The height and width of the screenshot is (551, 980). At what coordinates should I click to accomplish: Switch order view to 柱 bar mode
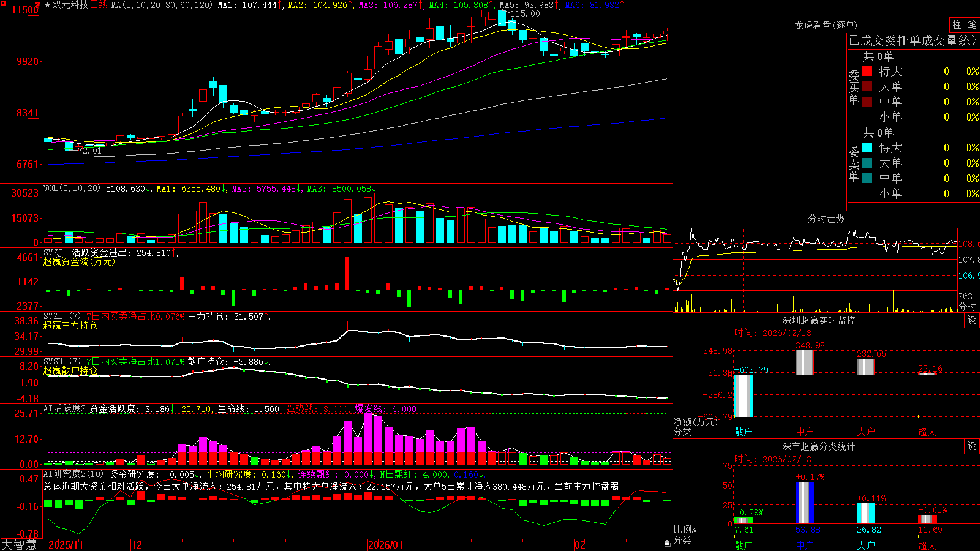957,25
